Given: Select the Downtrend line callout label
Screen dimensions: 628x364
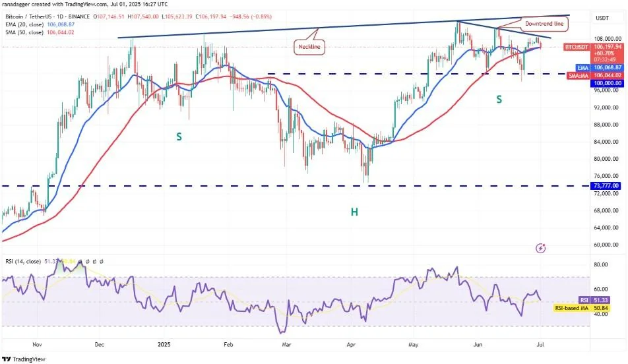Looking at the screenshot, I should [544, 24].
